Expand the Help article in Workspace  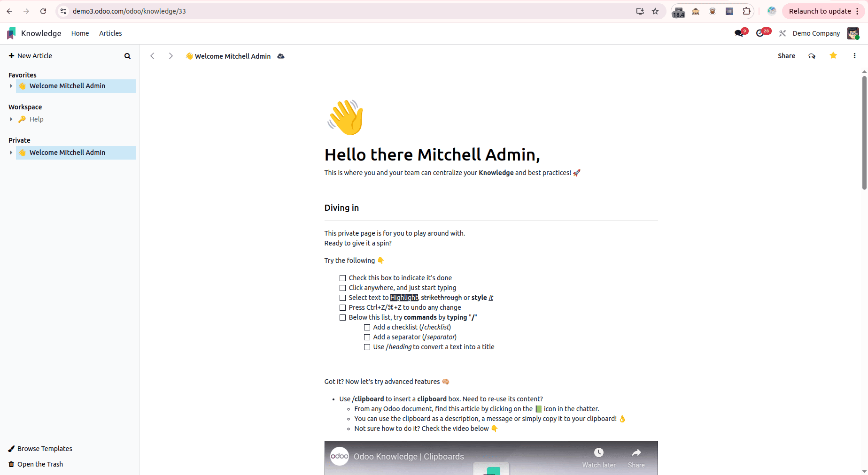click(x=11, y=119)
